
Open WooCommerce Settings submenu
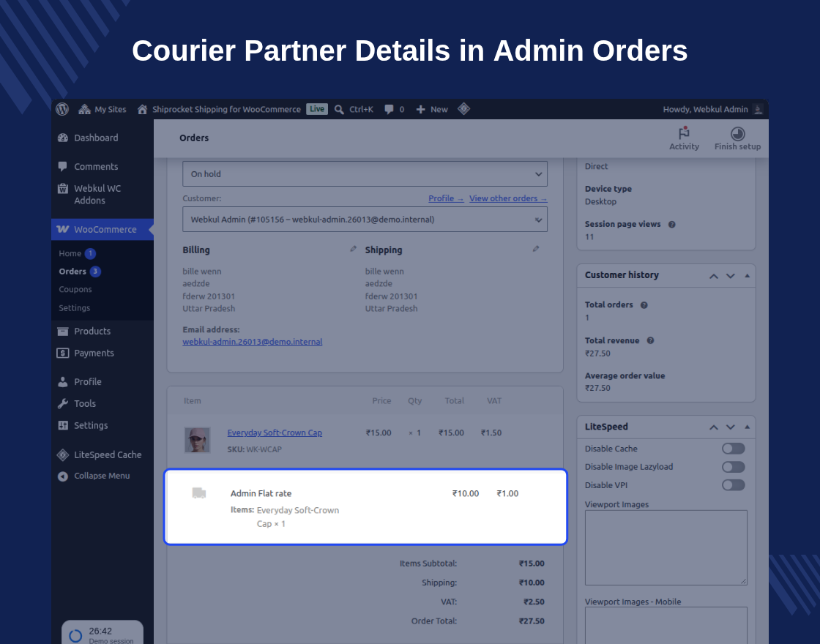pos(74,308)
